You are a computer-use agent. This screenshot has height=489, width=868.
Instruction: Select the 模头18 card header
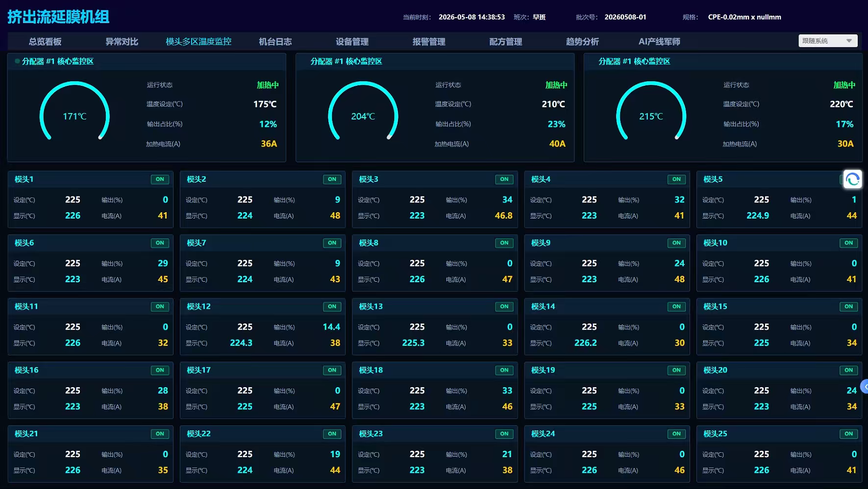point(435,370)
